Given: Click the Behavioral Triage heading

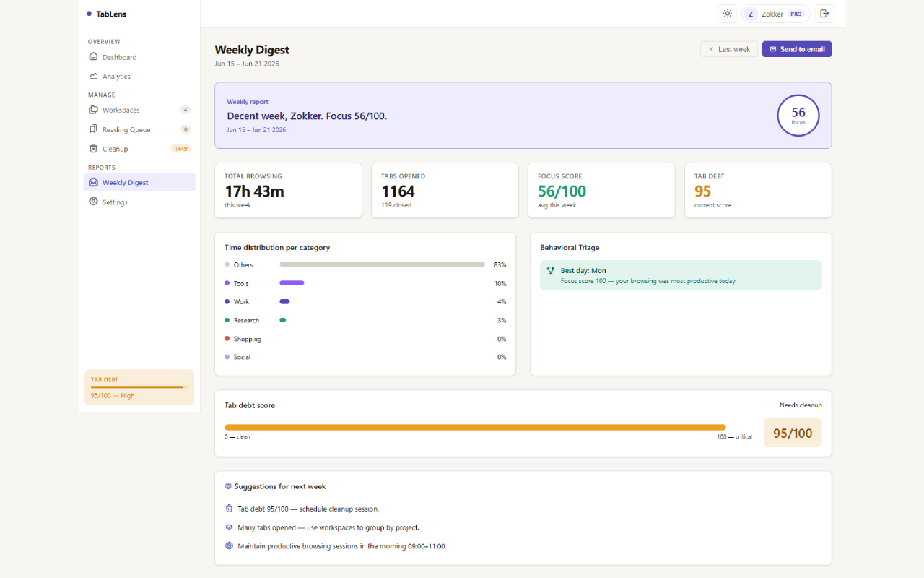Looking at the screenshot, I should (x=570, y=247).
